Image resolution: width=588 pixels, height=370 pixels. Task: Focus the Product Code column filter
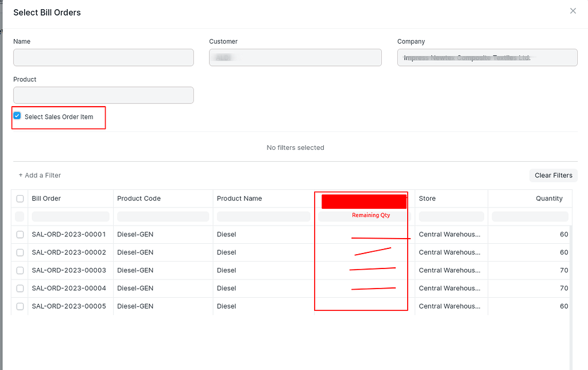[x=163, y=216]
